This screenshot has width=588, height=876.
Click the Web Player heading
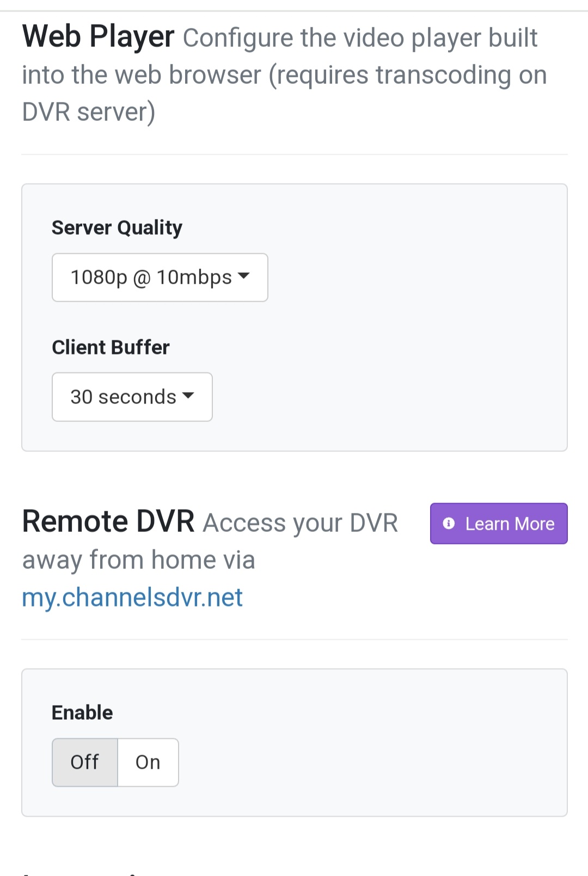coord(98,37)
